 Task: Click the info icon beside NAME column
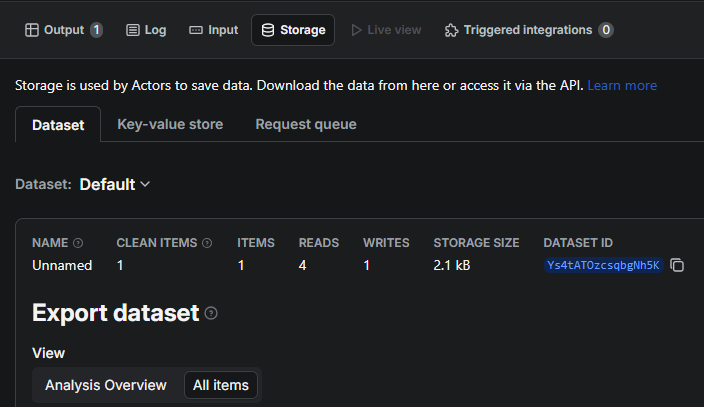(78, 243)
